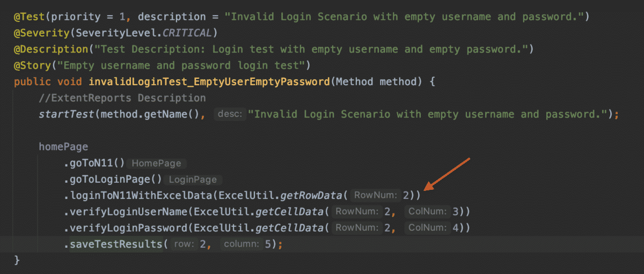Click the @Severity annotation
644x274 pixels.
pos(43,33)
